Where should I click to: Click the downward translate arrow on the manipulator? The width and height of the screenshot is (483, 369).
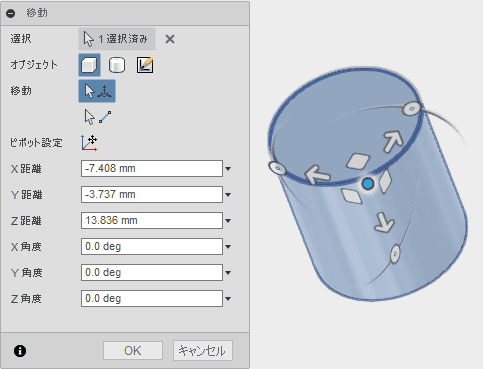pos(384,222)
